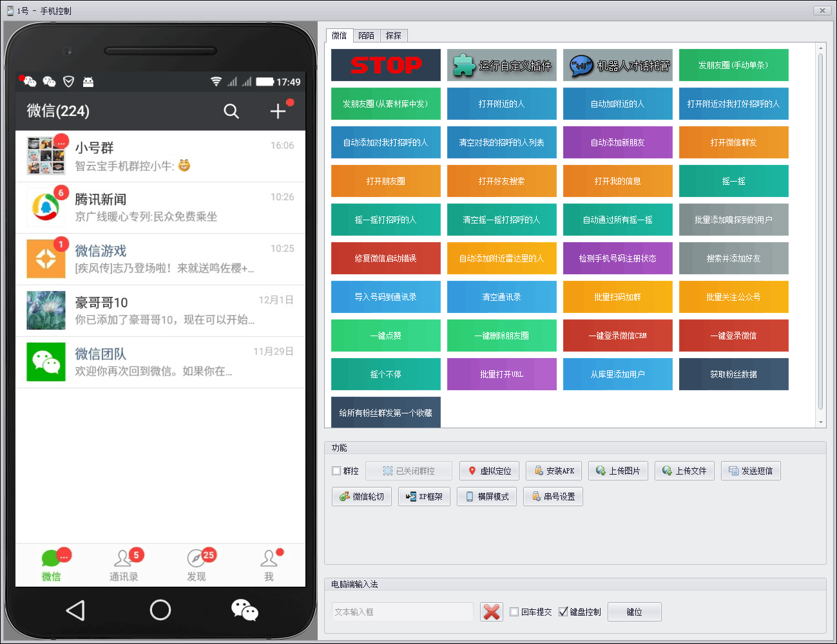Click the 自动添加新朋友 purple button

618,142
